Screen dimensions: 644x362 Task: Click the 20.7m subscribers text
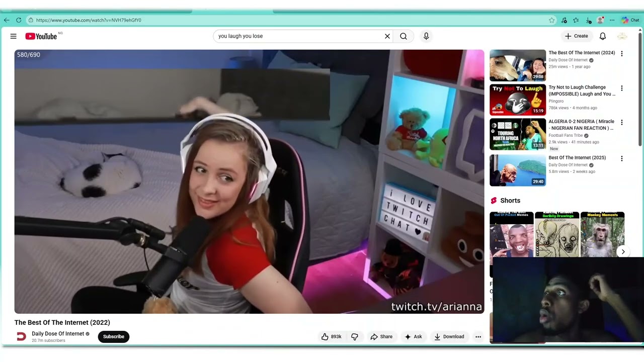point(48,341)
